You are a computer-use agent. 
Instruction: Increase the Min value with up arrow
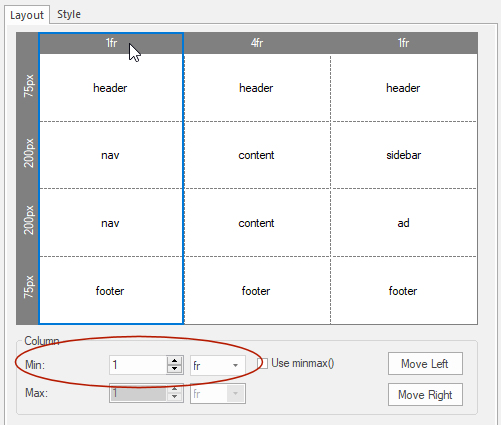(x=174, y=361)
